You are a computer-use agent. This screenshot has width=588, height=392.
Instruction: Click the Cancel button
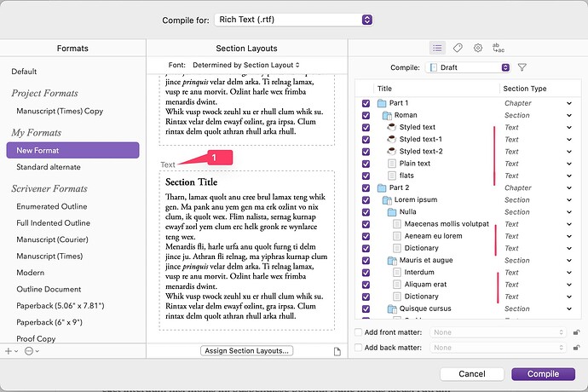tap(472, 374)
